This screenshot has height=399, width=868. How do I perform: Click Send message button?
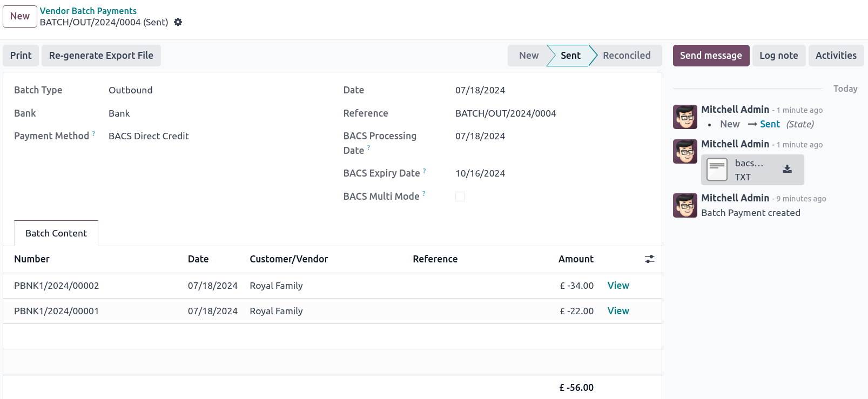(x=710, y=56)
